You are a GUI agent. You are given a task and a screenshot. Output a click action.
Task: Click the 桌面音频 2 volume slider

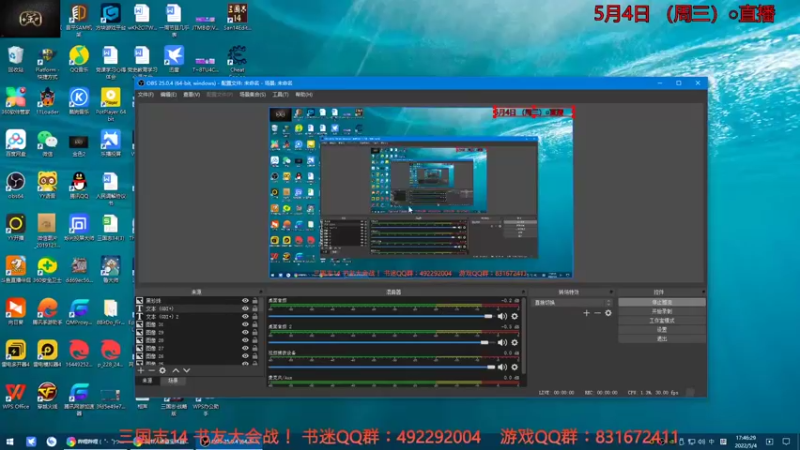(381, 342)
